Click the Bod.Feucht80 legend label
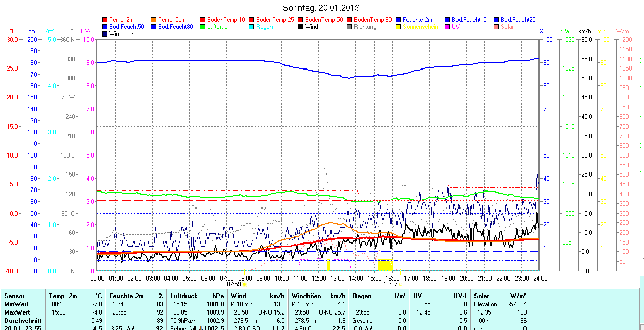The image size is (644, 330). (x=175, y=27)
